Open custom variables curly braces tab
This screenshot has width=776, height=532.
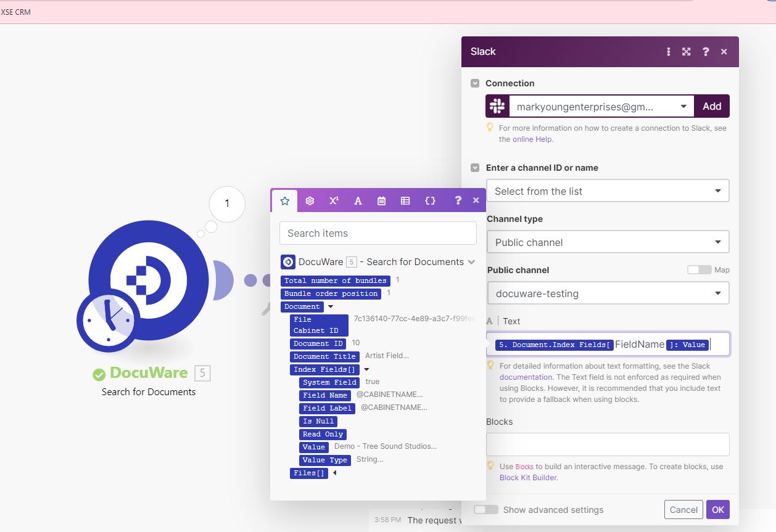pyautogui.click(x=430, y=200)
